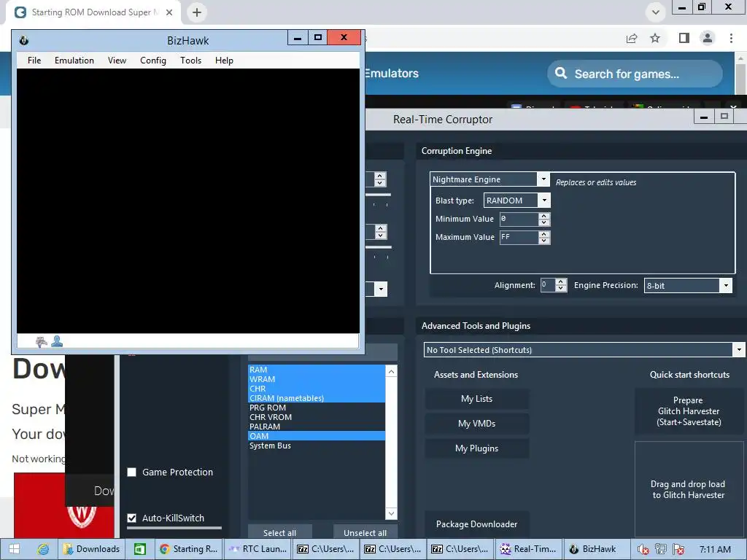Open the Tools menu in BizHawk
This screenshot has height=560, width=747.
pyautogui.click(x=190, y=61)
